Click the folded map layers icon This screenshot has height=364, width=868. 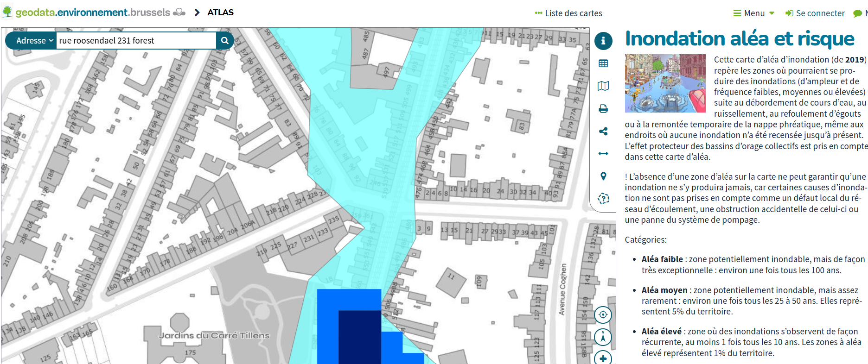click(603, 86)
